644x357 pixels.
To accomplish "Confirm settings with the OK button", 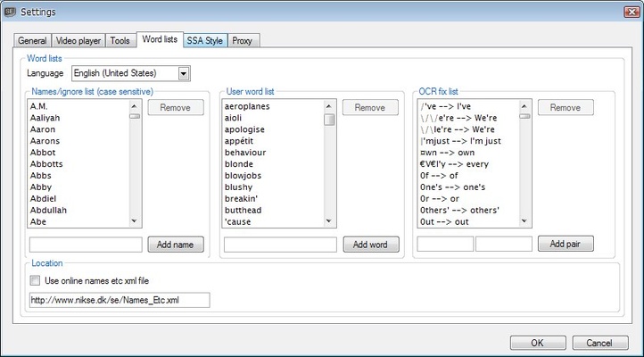I will tap(536, 342).
